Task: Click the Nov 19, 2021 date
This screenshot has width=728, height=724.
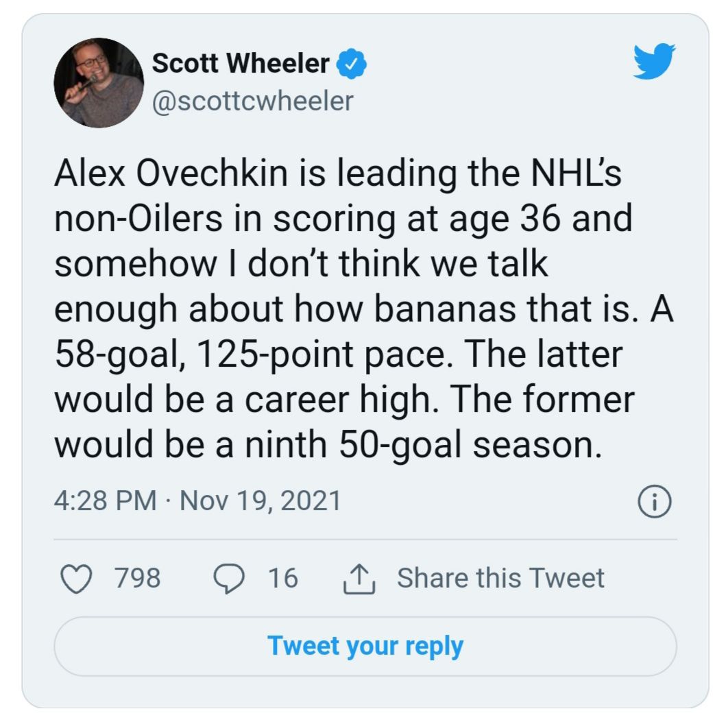Action: coord(259,500)
